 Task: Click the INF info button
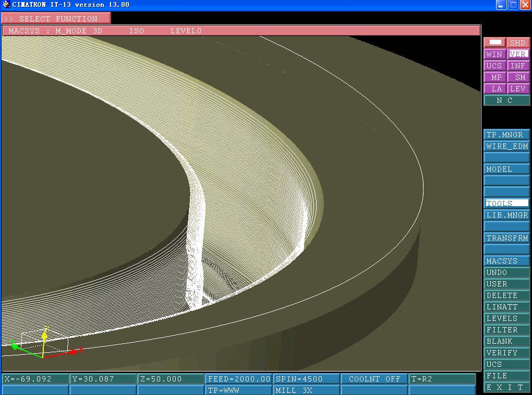point(518,66)
